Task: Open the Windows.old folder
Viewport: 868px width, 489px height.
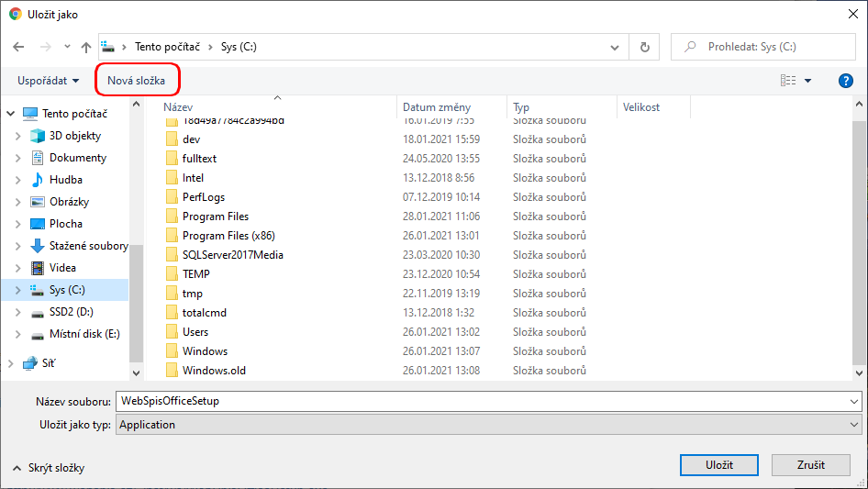Action: (x=214, y=371)
